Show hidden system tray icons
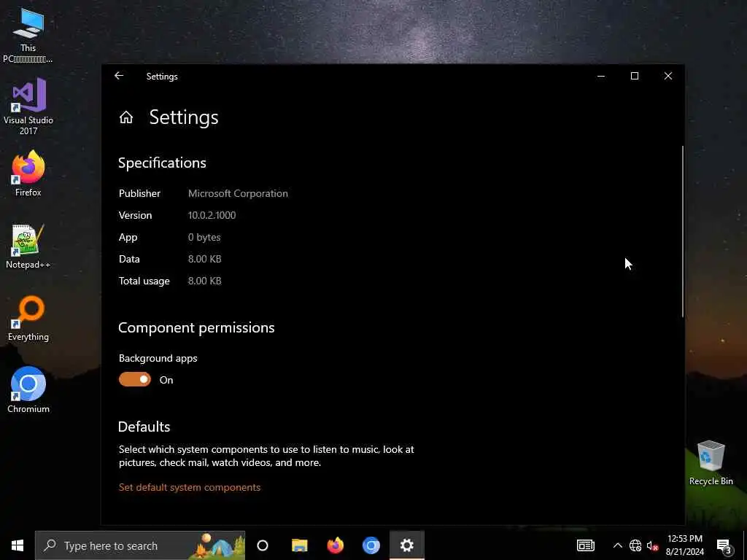This screenshot has width=747, height=560. [617, 545]
